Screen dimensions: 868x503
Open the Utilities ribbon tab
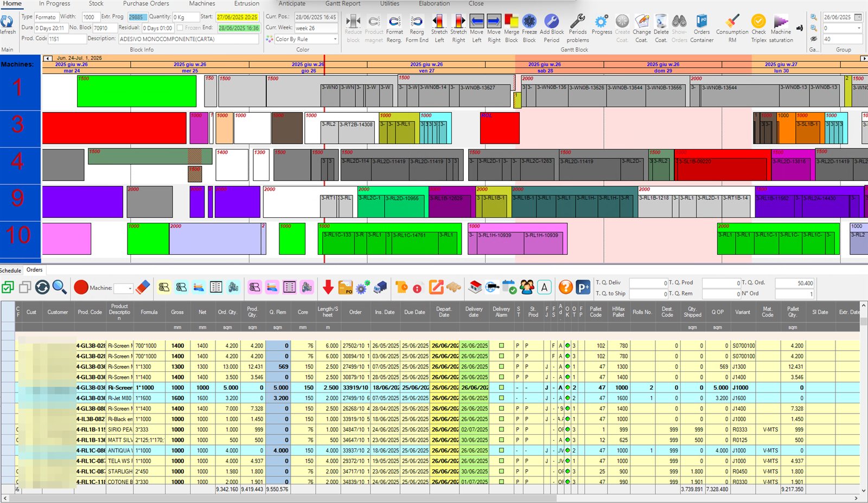click(x=390, y=4)
